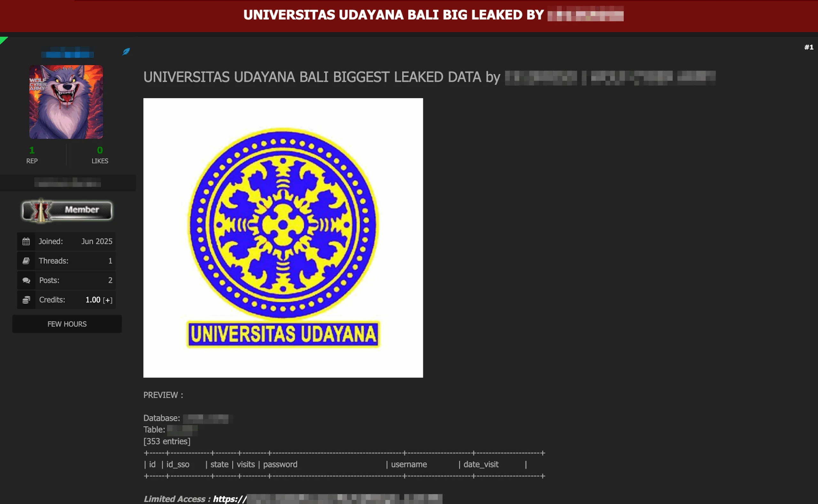Click the green corner marker at top left
Viewport: 818px width, 504px height.
[x=3, y=40]
